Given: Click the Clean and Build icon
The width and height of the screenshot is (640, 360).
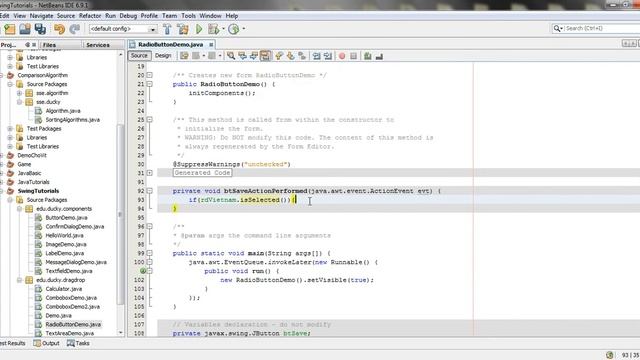Looking at the screenshot, I should pos(183,29).
